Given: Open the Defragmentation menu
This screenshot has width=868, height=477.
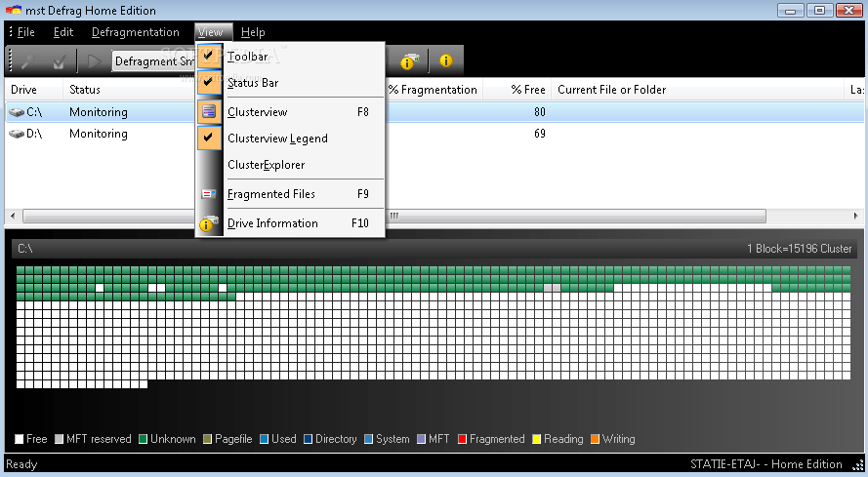Looking at the screenshot, I should [135, 32].
